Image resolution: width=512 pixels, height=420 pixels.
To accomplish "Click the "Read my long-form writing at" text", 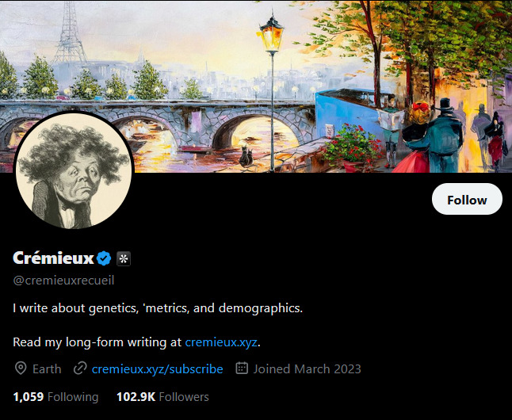I will [97, 342].
